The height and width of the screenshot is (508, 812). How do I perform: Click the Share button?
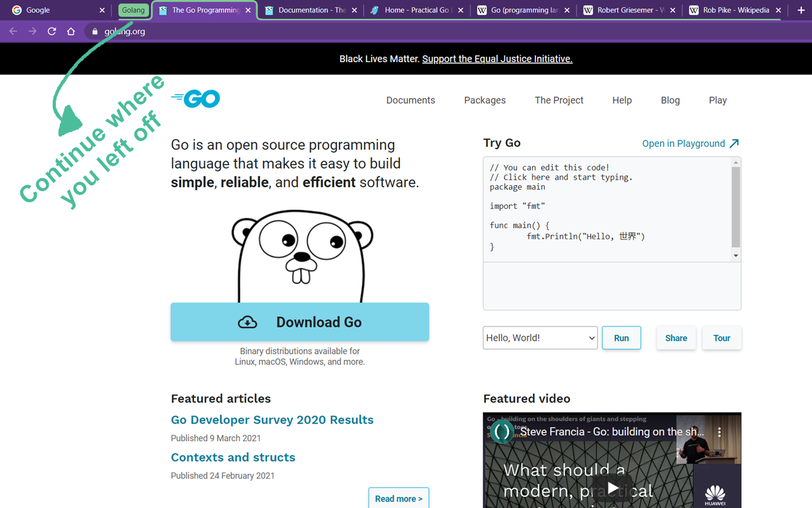[x=676, y=338]
